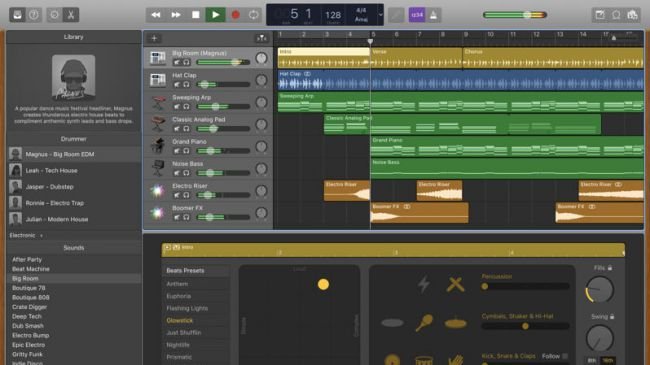Image resolution: width=650 pixels, height=365 pixels.
Task: Mute the Classic Analog Pad track
Action: pyautogui.click(x=177, y=129)
